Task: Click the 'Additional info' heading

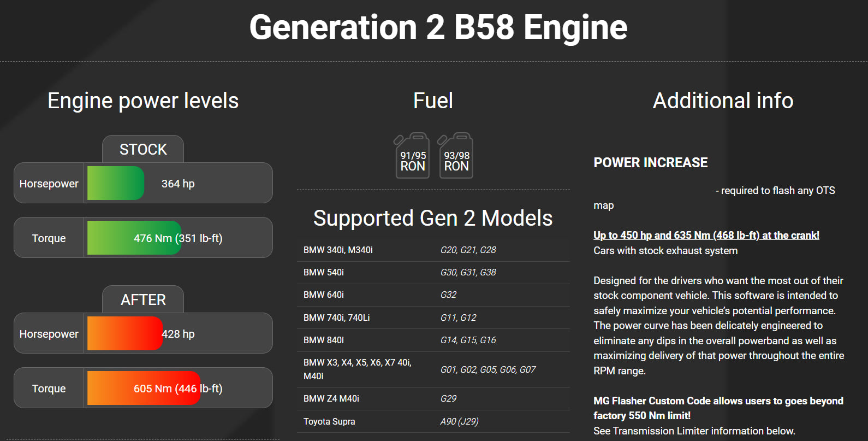Action: (723, 101)
